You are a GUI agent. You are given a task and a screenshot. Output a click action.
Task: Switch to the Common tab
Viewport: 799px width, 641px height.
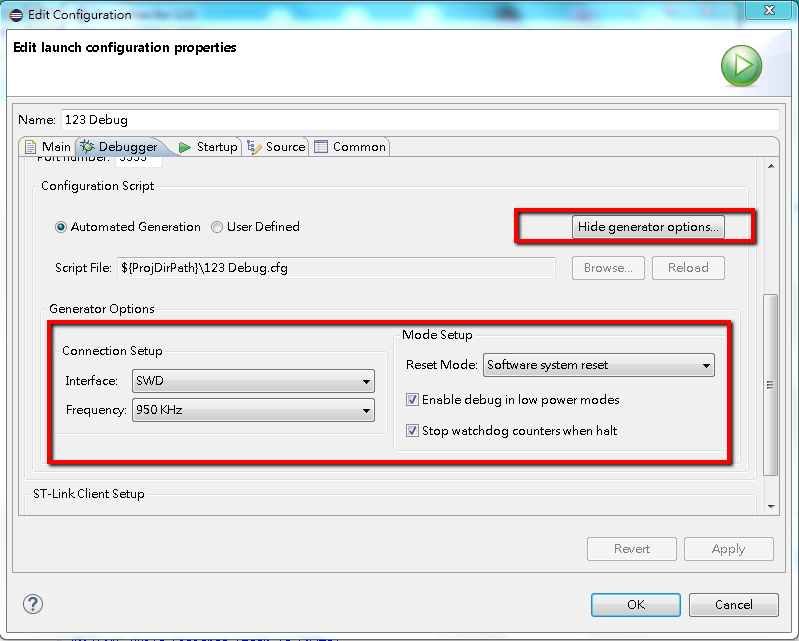[x=350, y=147]
